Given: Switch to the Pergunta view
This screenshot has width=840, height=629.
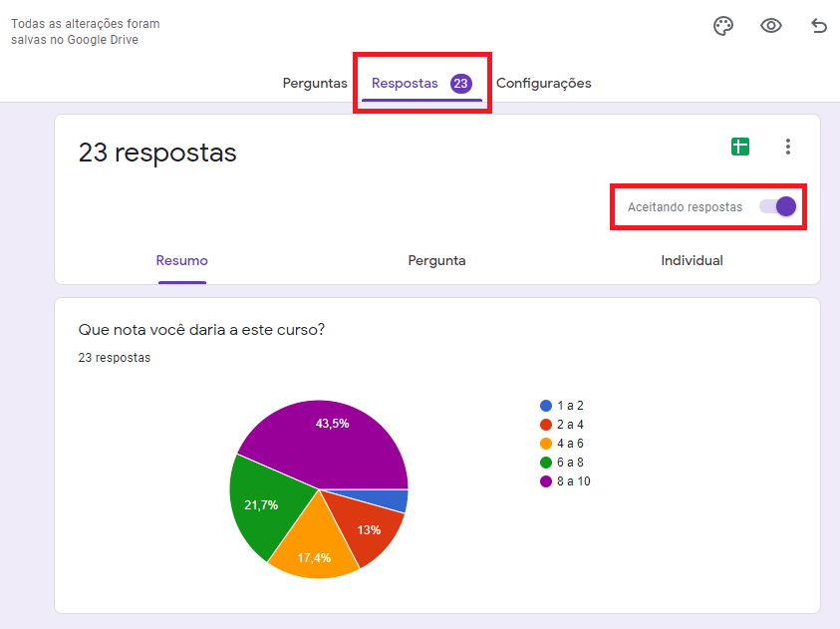Looking at the screenshot, I should pyautogui.click(x=436, y=260).
